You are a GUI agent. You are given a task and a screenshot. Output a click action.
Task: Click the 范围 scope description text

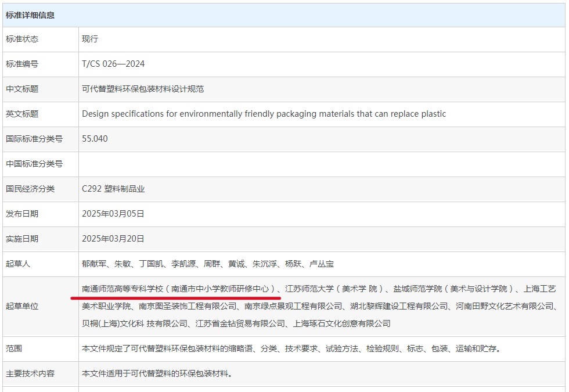(x=291, y=348)
